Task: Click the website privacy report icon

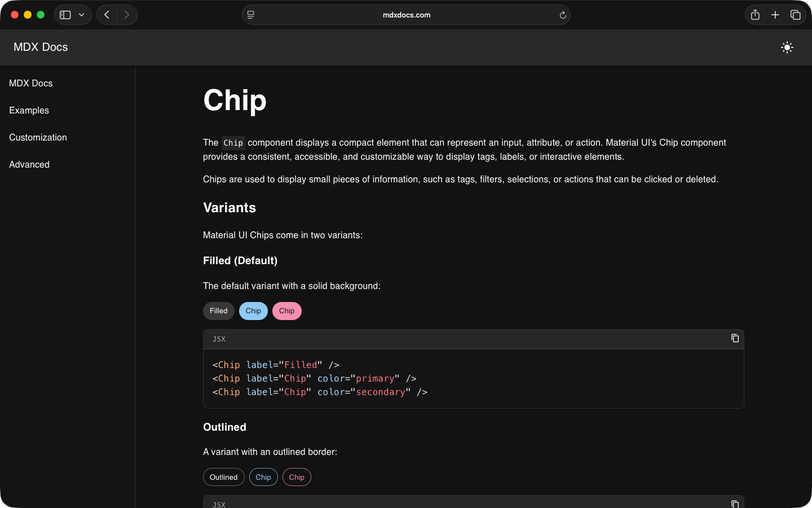Action: pos(250,15)
